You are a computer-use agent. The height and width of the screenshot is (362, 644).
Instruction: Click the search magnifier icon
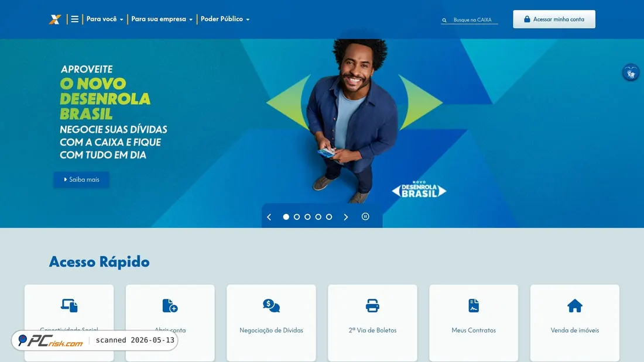pos(444,20)
